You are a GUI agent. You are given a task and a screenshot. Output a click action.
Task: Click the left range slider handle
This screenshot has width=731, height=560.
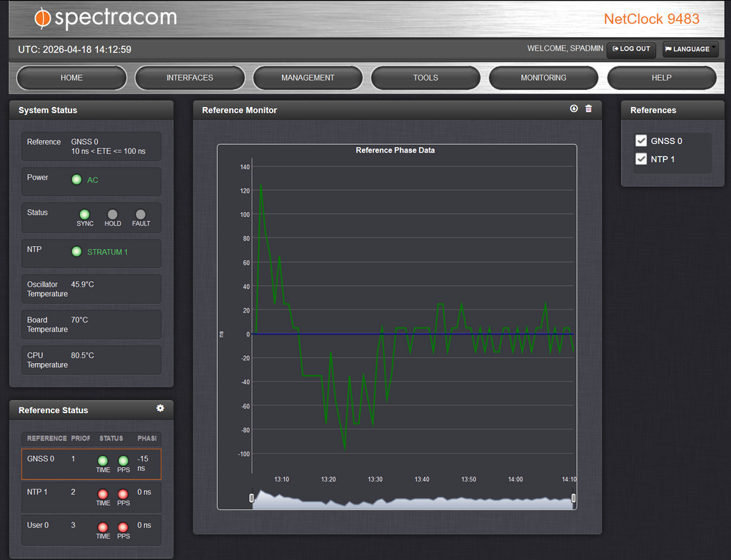(x=252, y=498)
